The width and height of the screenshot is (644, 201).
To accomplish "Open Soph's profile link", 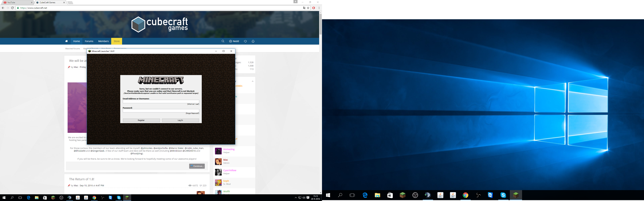I will (226, 181).
